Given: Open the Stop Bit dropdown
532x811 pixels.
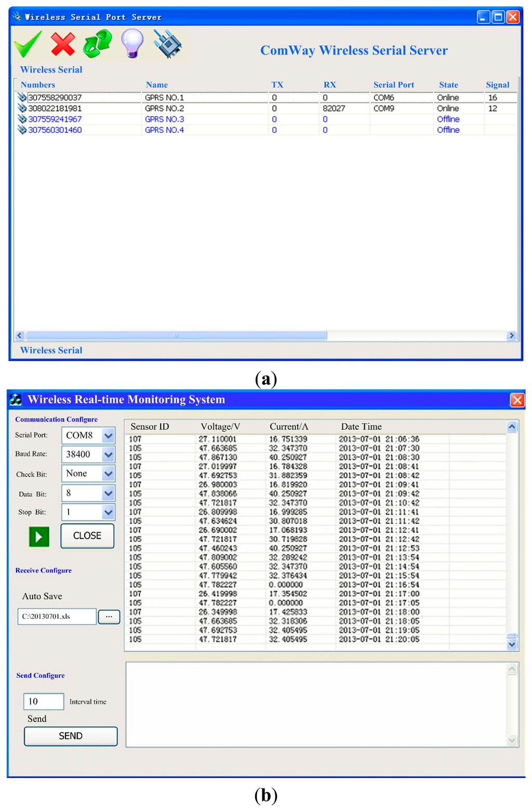Looking at the screenshot, I should click(108, 512).
